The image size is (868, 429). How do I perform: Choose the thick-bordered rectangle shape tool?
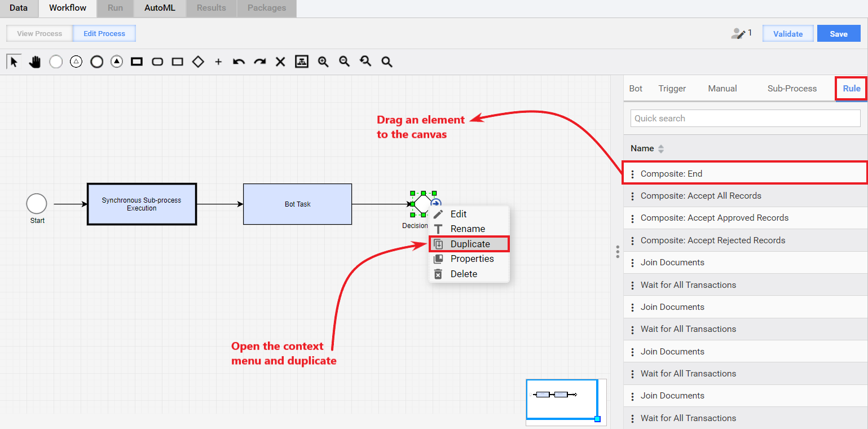[x=136, y=62]
